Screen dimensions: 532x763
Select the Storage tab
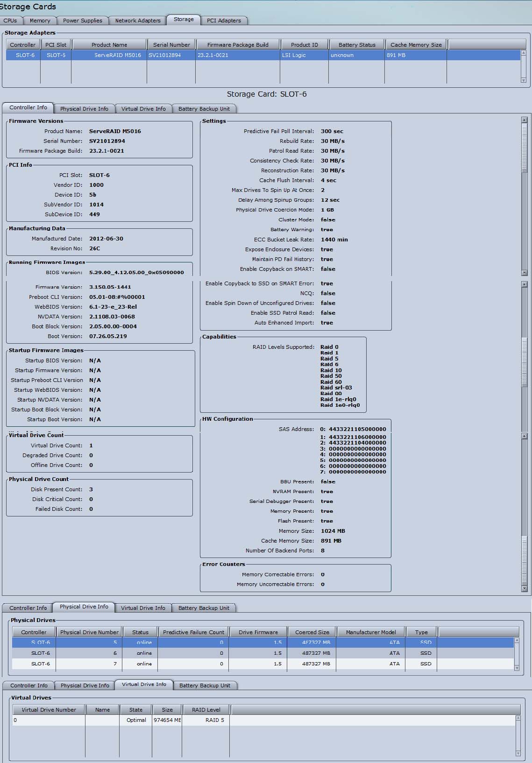click(184, 20)
